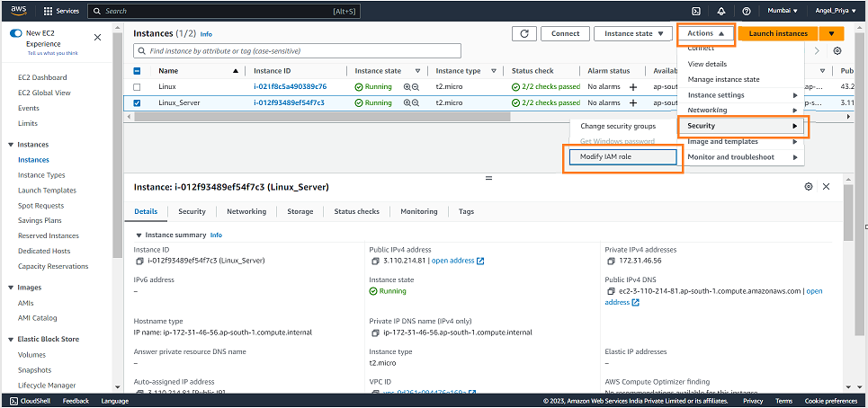Collapse the Instances sidebar section
The width and height of the screenshot is (868, 408).
(11, 145)
